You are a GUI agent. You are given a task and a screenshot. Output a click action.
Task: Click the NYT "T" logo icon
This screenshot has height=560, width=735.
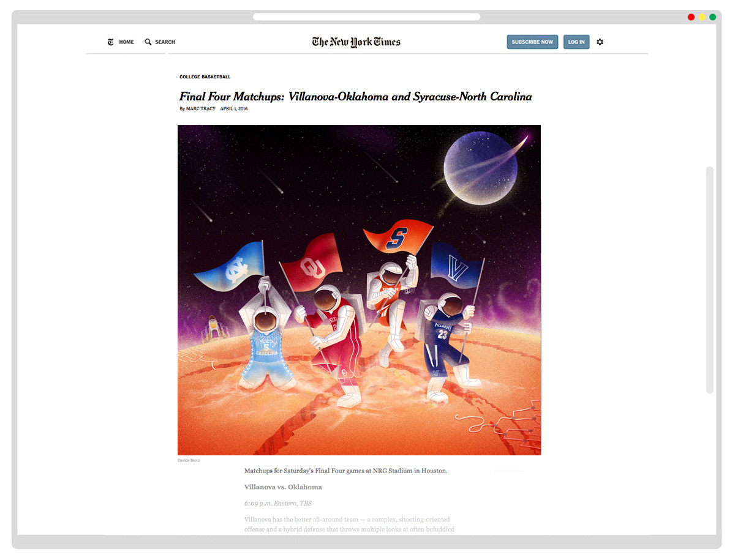pos(110,42)
